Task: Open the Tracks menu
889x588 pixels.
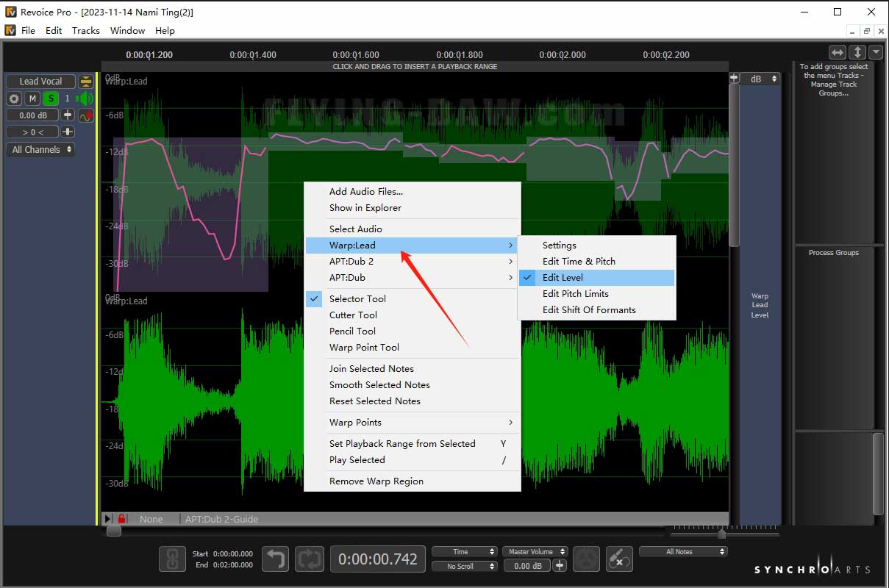Action: 85,31
